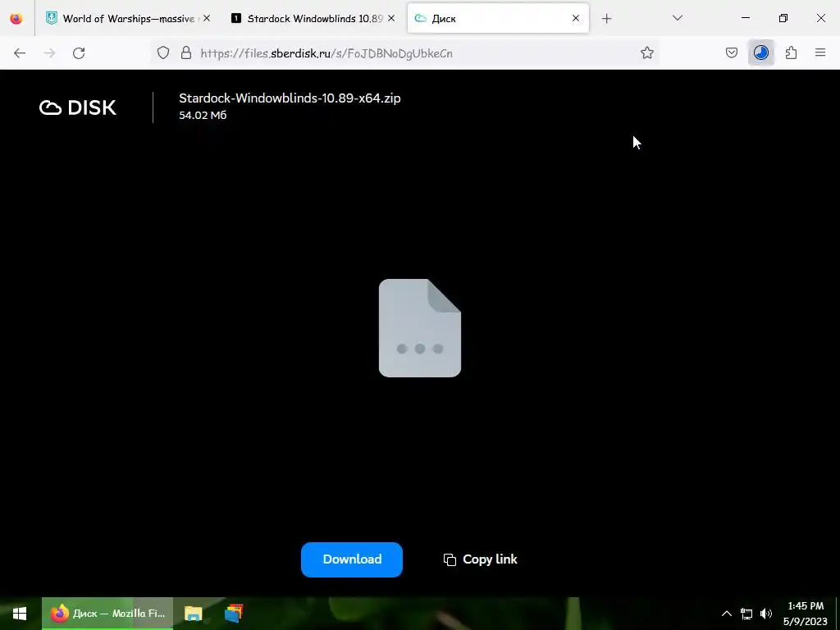
Task: Open a new browser tab
Action: tap(606, 19)
